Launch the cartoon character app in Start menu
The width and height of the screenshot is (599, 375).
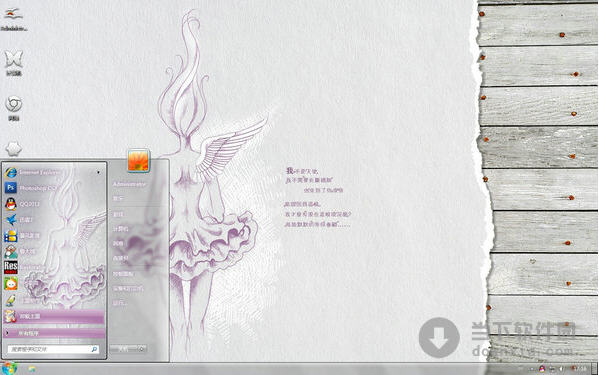pos(53,252)
